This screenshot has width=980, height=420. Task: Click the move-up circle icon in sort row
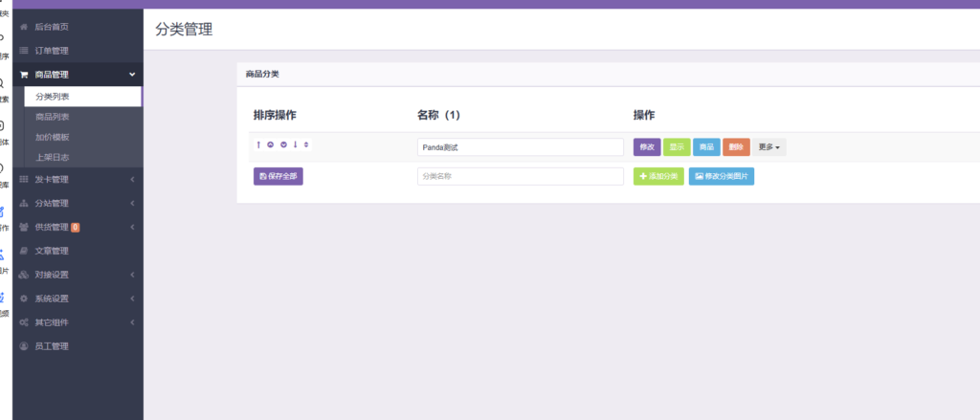(271, 145)
